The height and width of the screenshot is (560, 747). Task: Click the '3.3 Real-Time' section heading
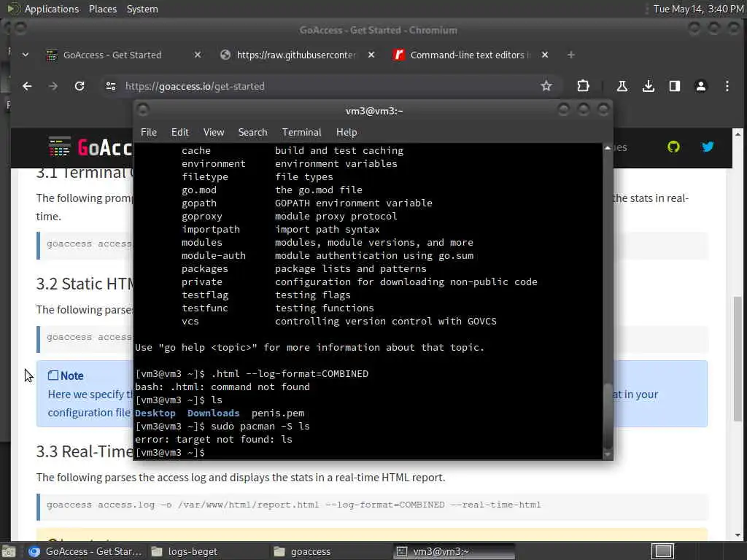coord(85,451)
